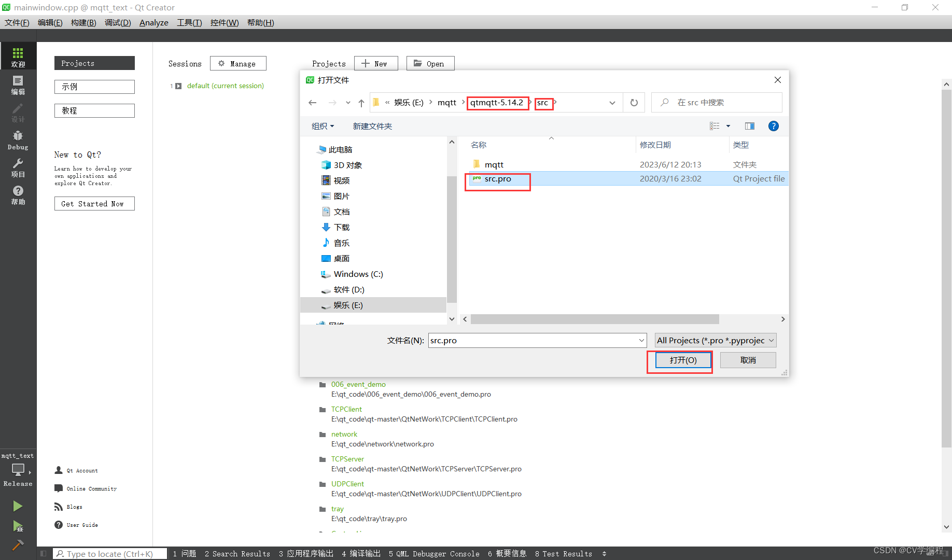Screen dimensions: 952x560
Task: Start debugging with the debug-run icon
Action: pos(18,526)
